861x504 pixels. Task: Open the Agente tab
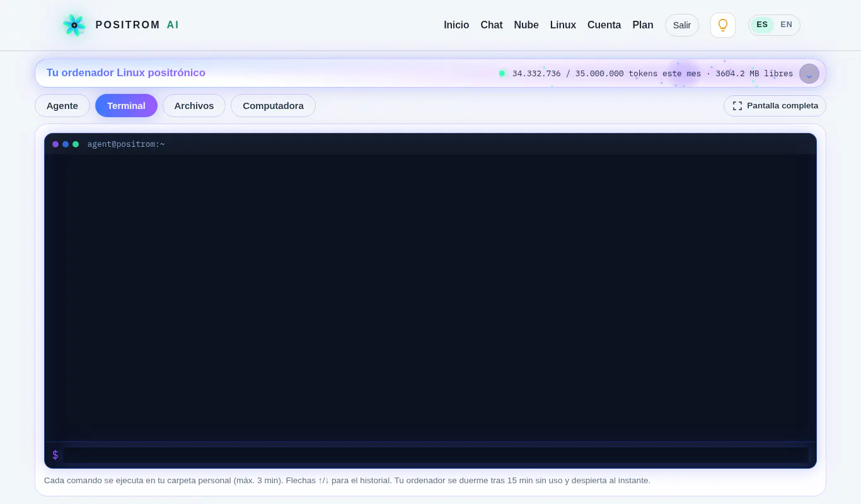click(62, 106)
